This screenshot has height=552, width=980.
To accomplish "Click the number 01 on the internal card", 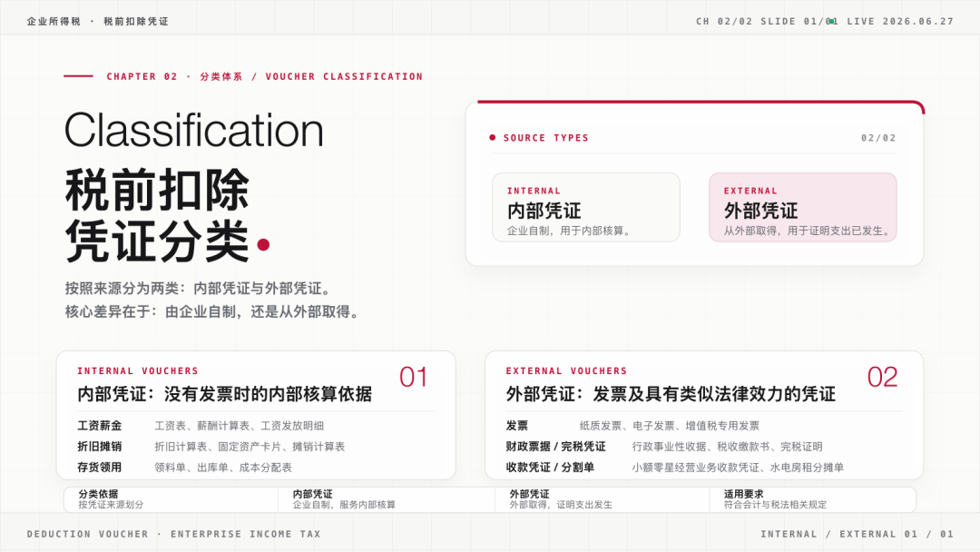I will click(x=413, y=377).
